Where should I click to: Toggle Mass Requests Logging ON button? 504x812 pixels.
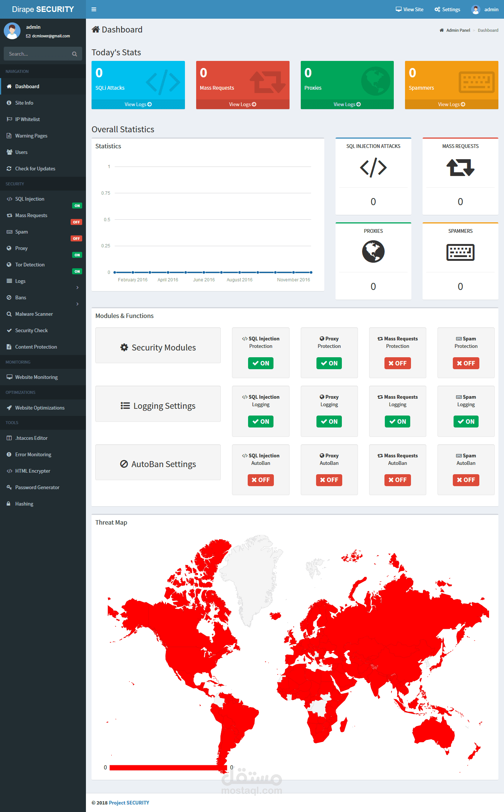point(398,422)
